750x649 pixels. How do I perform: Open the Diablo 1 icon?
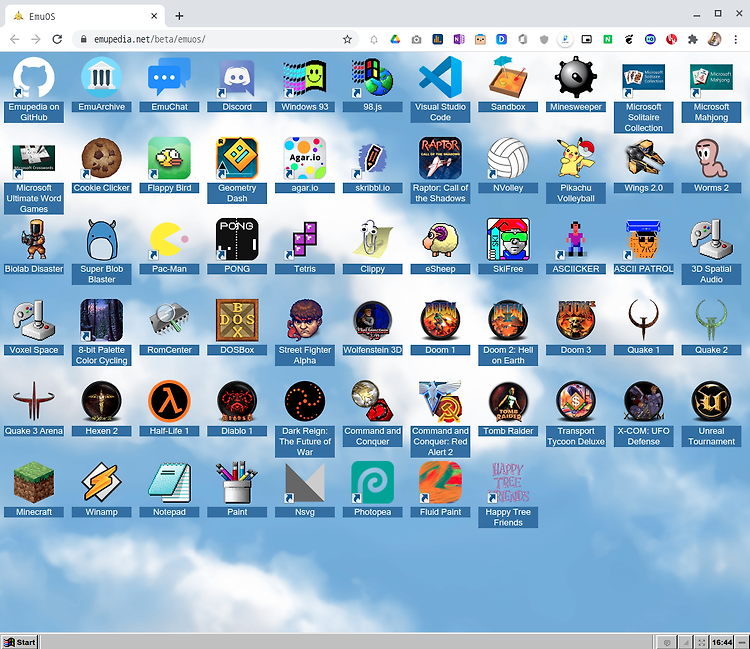pyautogui.click(x=237, y=402)
